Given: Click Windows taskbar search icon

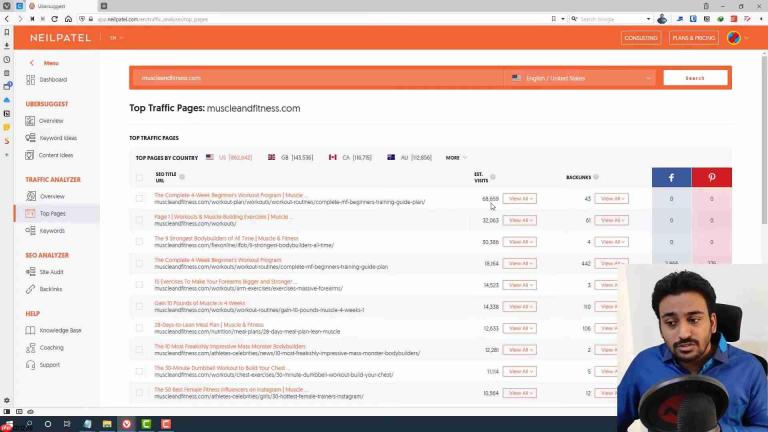Looking at the screenshot, I should pos(29,424).
